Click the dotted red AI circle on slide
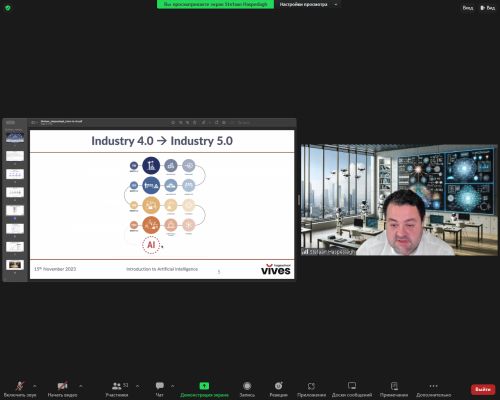 tap(151, 245)
